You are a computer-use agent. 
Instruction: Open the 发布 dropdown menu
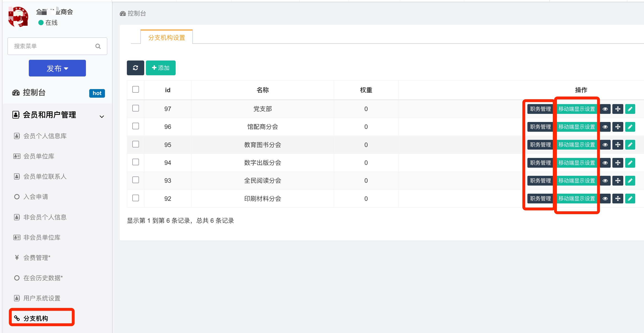(57, 68)
